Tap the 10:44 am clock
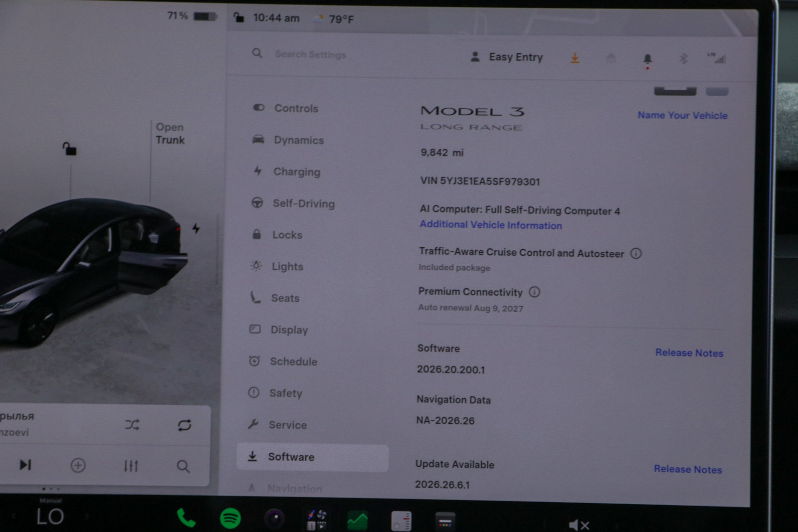Screen dimensions: 798x532 (x=276, y=18)
